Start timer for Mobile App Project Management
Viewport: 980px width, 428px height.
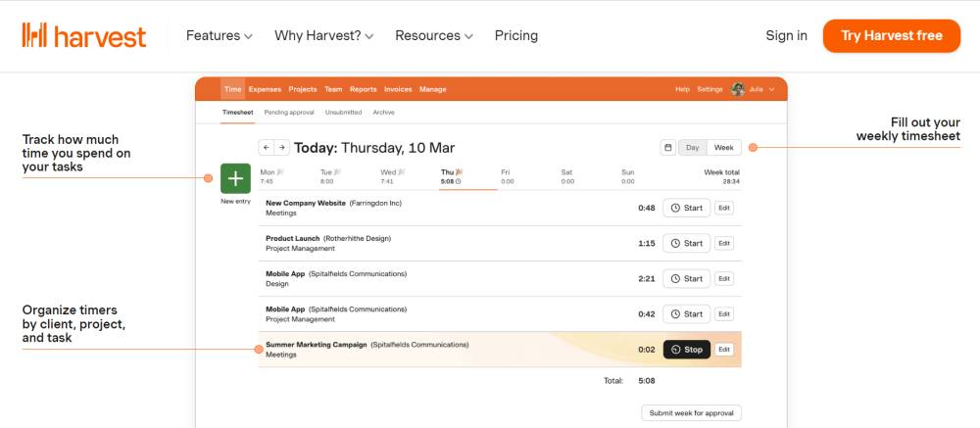tap(686, 313)
